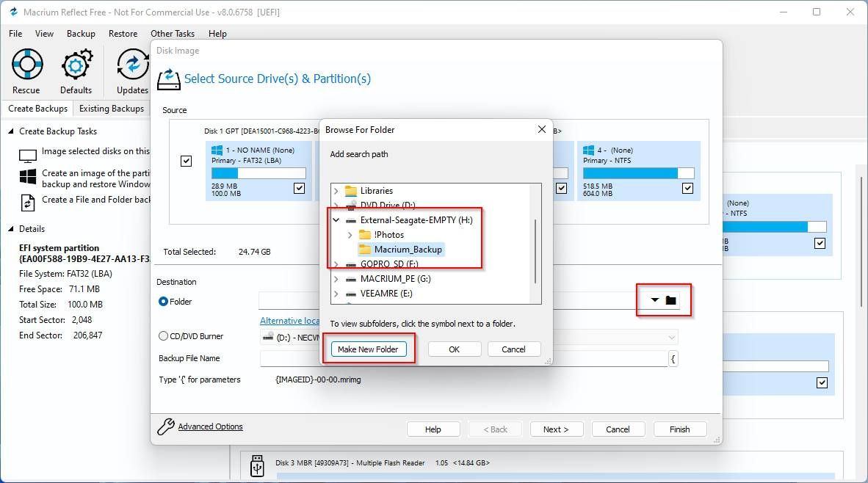Click the !Photos folder icon
Image resolution: width=868 pixels, height=483 pixels.
365,235
